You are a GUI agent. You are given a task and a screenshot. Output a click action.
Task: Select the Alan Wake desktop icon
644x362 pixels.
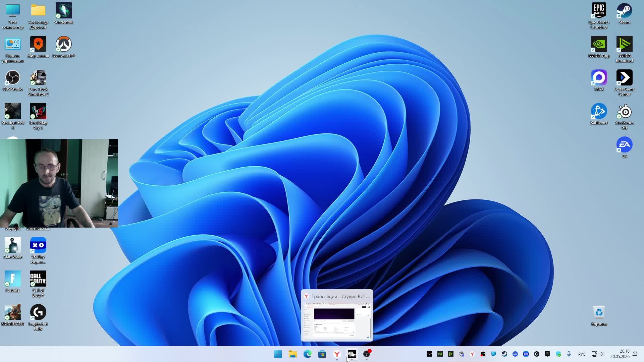coord(12,248)
